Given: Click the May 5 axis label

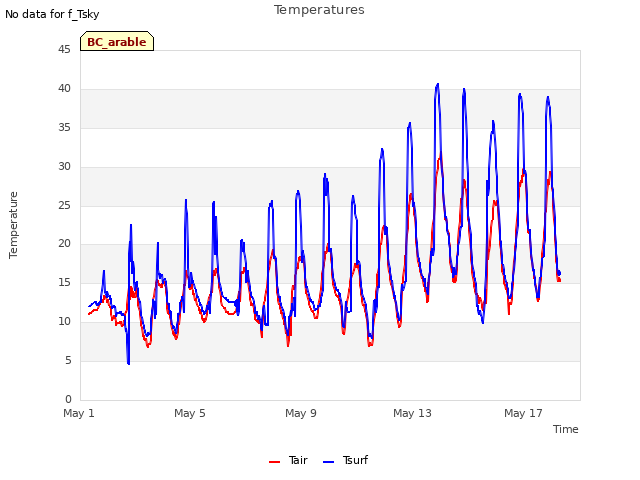Looking at the screenshot, I should [190, 413].
